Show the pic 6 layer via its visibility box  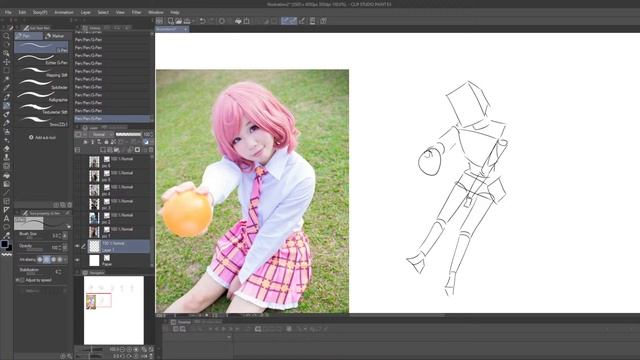77,162
